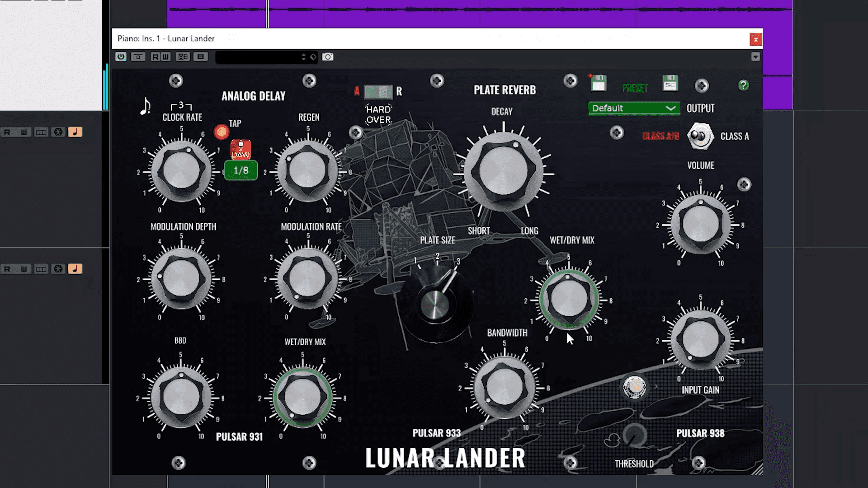
Task: Click the bypass button beside the power icon
Action: click(138, 56)
